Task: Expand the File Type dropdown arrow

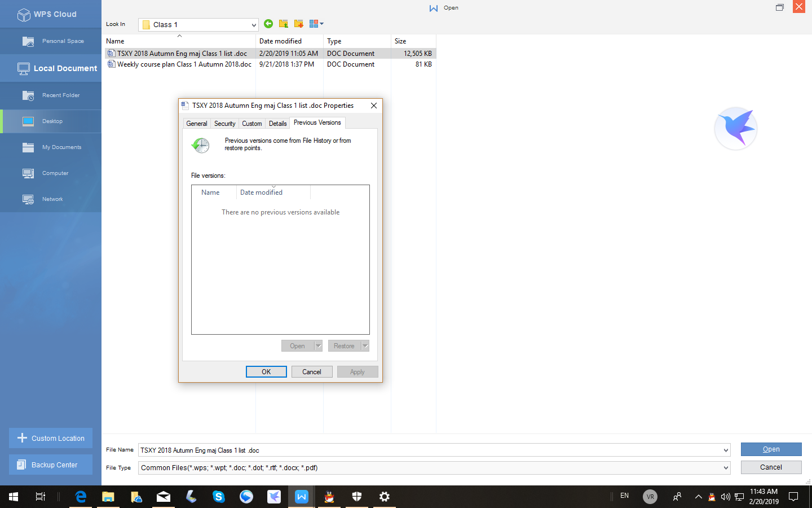Action: (x=726, y=468)
